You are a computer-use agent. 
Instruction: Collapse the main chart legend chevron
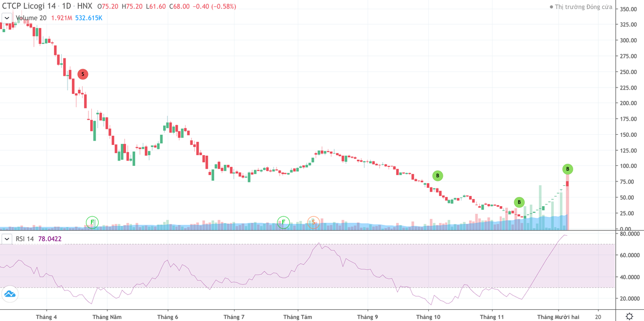(x=6, y=18)
